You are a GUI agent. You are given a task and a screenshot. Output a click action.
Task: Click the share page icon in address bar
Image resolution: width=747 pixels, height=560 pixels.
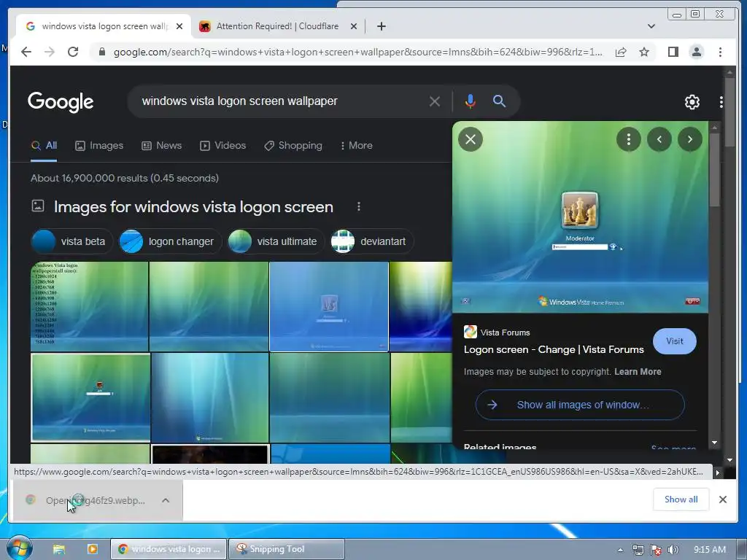click(621, 52)
